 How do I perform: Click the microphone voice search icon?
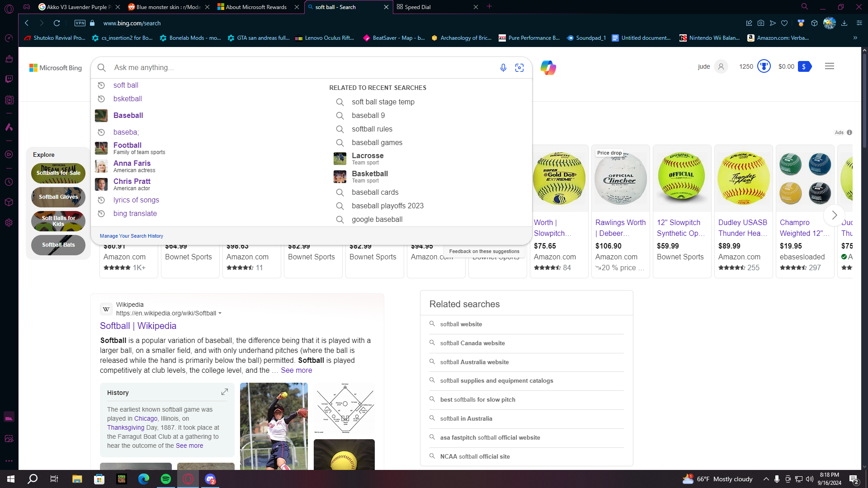(x=503, y=68)
